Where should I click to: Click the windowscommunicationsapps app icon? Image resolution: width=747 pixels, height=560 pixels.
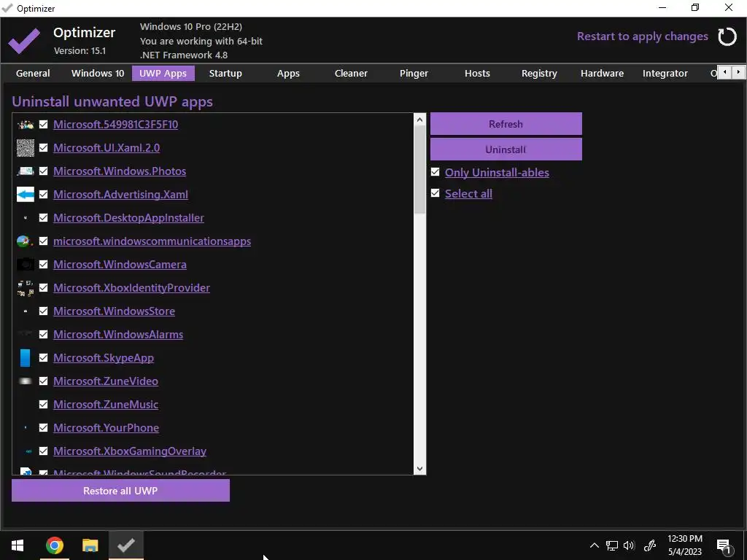[26, 241]
